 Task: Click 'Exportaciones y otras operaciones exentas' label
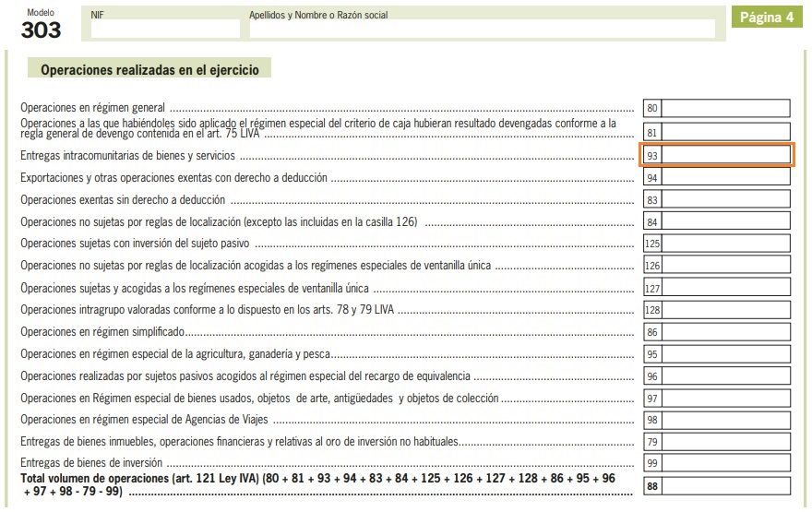tap(173, 177)
